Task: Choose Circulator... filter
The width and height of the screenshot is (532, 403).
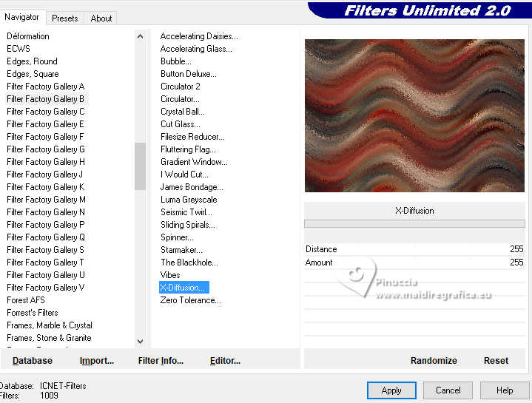Action: tap(180, 99)
